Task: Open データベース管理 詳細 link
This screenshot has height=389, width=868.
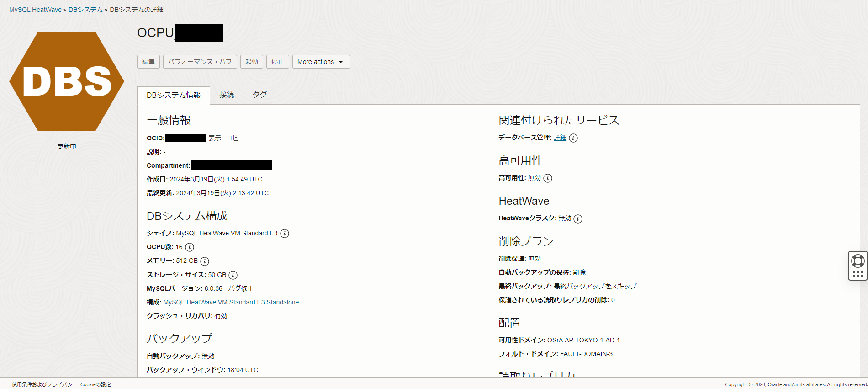Action: click(x=560, y=138)
